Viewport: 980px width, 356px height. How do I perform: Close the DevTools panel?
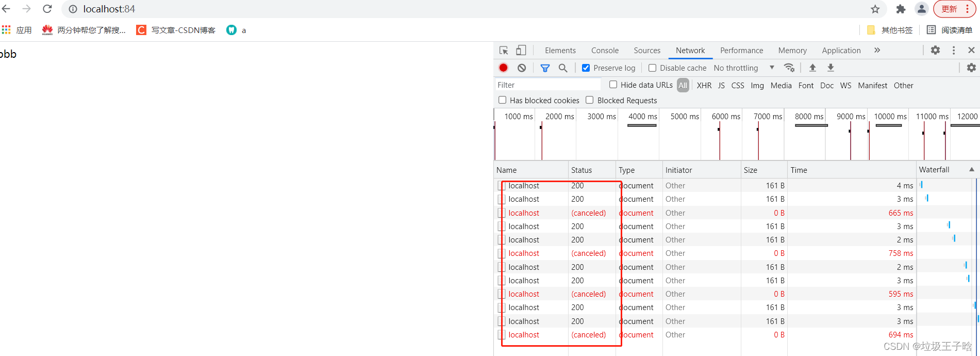tap(971, 50)
